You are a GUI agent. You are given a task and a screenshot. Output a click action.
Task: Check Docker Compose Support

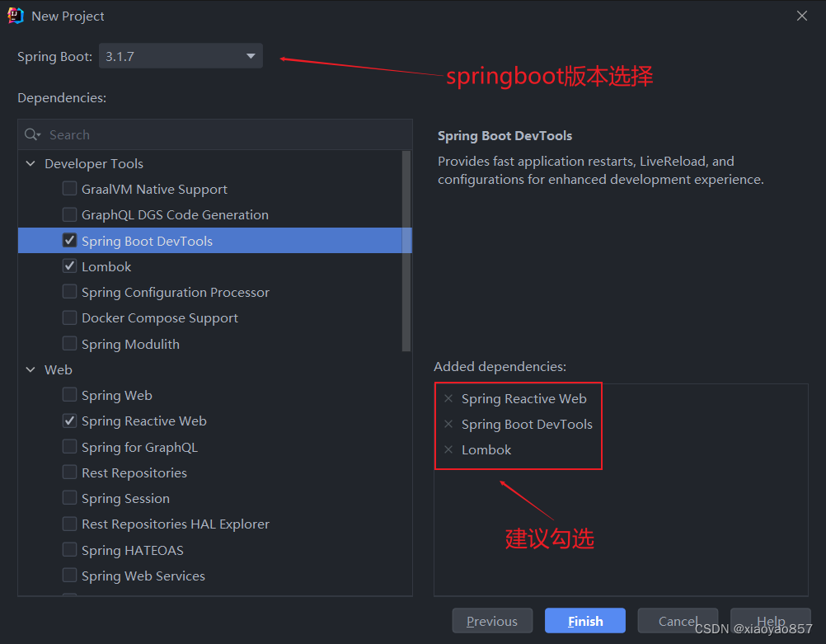point(69,317)
